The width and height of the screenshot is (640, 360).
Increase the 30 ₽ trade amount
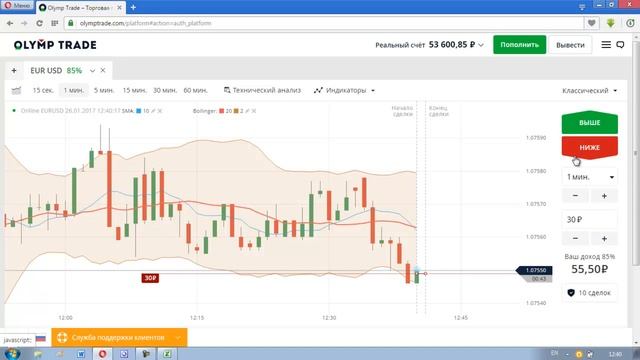click(604, 238)
